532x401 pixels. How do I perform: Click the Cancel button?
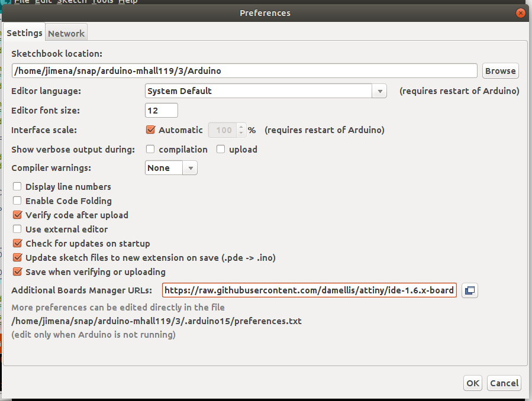[504, 383]
